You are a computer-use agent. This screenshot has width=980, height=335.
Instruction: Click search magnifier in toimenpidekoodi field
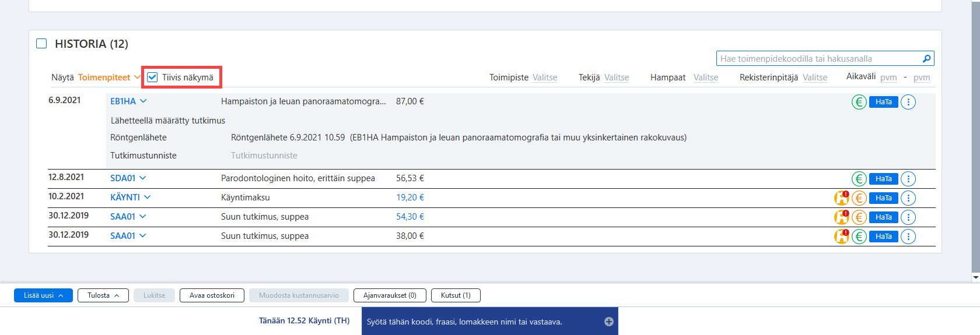pyautogui.click(x=926, y=59)
